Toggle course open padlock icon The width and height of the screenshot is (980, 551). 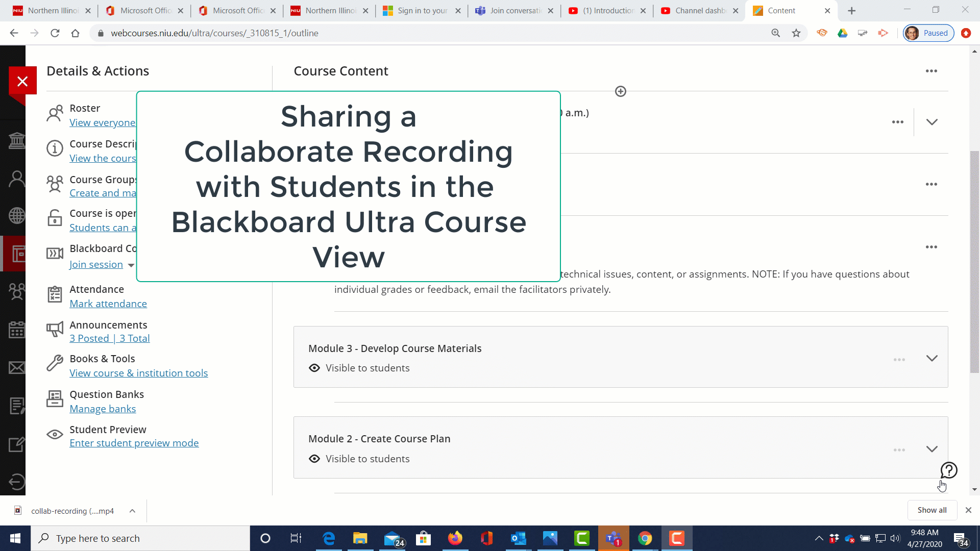[55, 218]
